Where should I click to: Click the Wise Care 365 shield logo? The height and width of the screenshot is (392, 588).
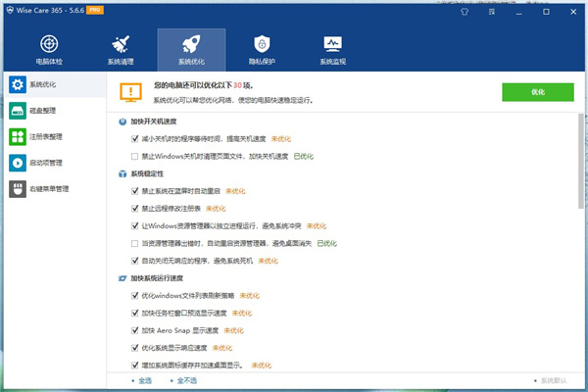pos(10,10)
